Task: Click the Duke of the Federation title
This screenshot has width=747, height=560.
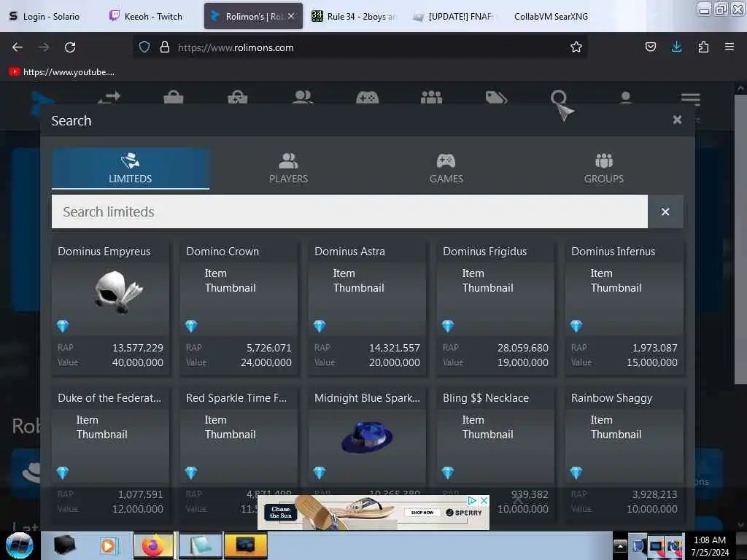Action: [109, 397]
